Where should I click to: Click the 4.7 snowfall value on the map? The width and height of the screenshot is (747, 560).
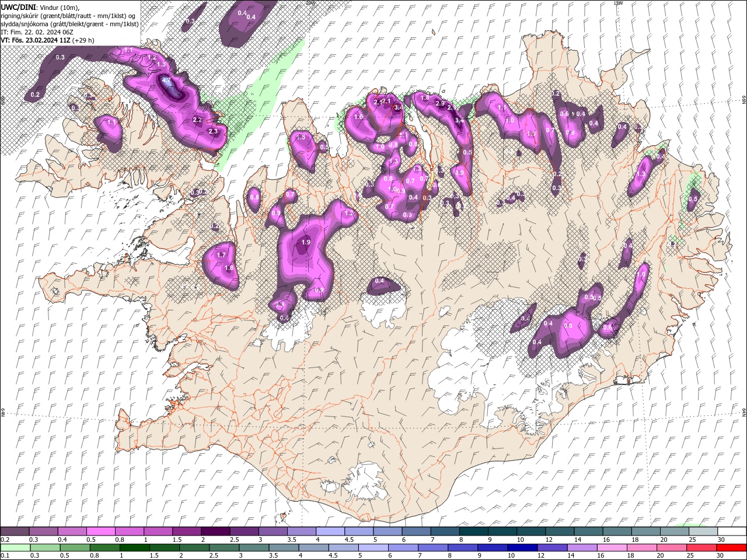pos(166,81)
